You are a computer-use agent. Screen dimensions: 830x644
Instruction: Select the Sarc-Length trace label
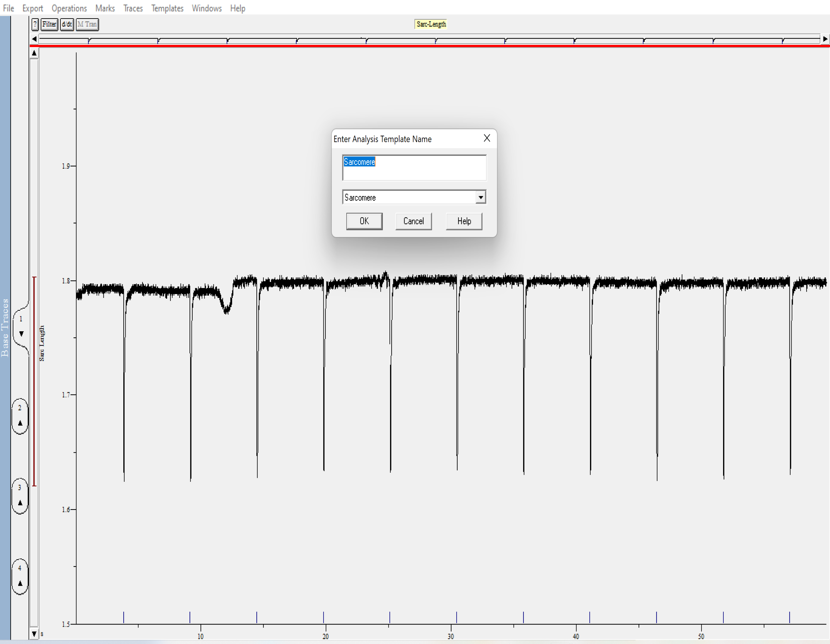click(431, 24)
